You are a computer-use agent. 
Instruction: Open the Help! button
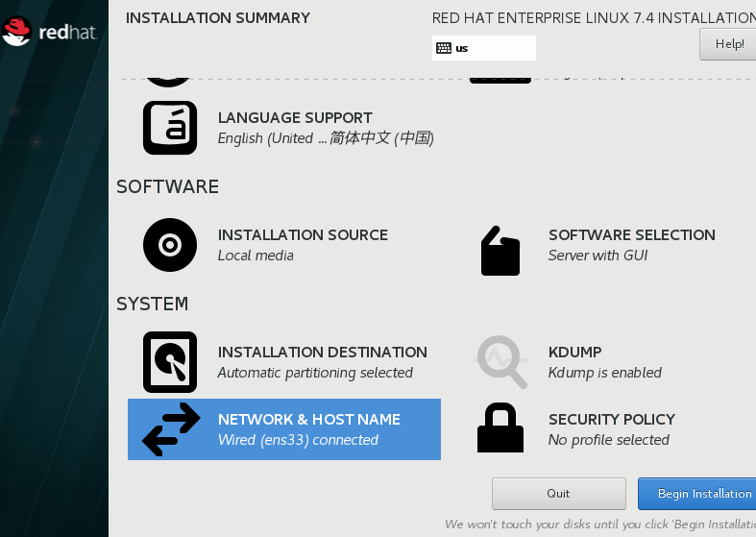point(728,44)
